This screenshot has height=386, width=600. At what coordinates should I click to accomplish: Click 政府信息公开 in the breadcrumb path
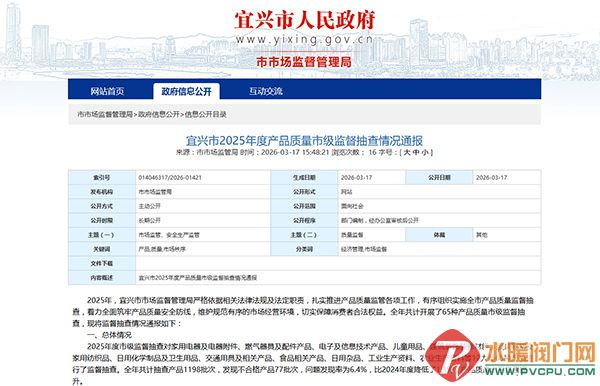(x=158, y=114)
